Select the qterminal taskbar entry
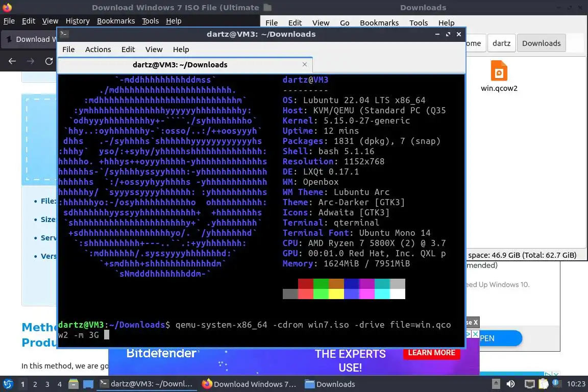Viewport: 588px width, 392px height. tap(146, 384)
